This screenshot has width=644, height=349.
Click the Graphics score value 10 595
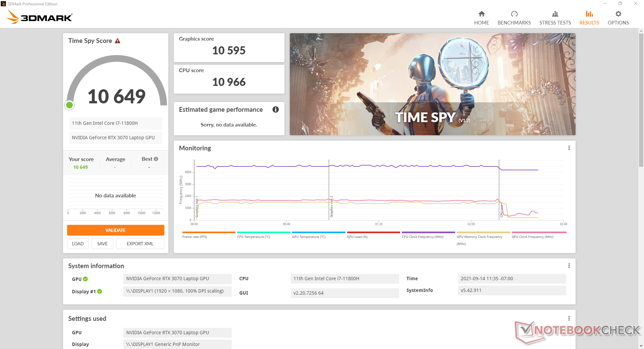[229, 51]
